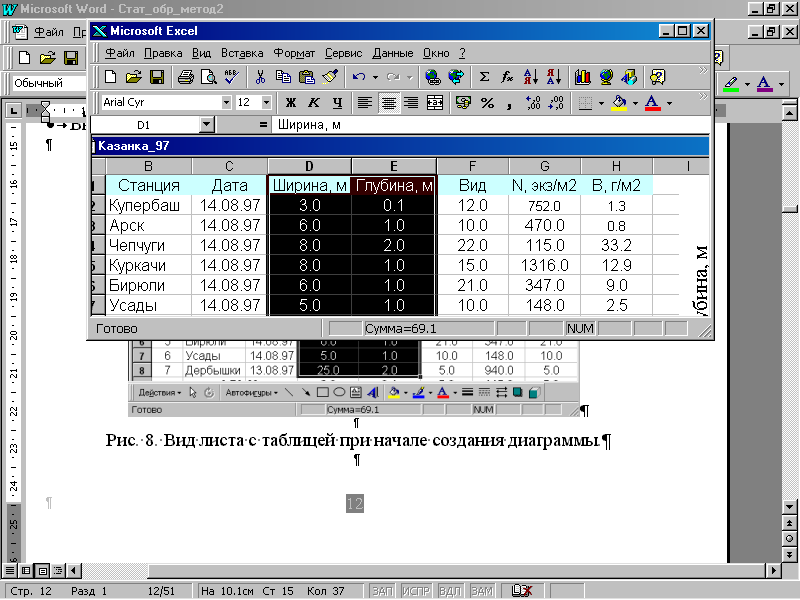800x600 pixels.
Task: Align cell text right
Action: tap(411, 103)
